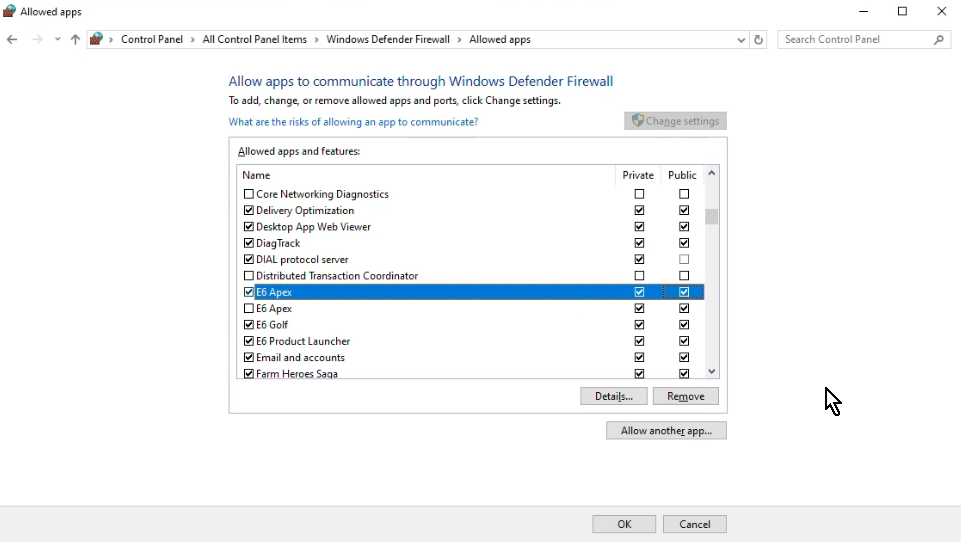Toggle Email and accounts Private checkbox

[x=639, y=357]
